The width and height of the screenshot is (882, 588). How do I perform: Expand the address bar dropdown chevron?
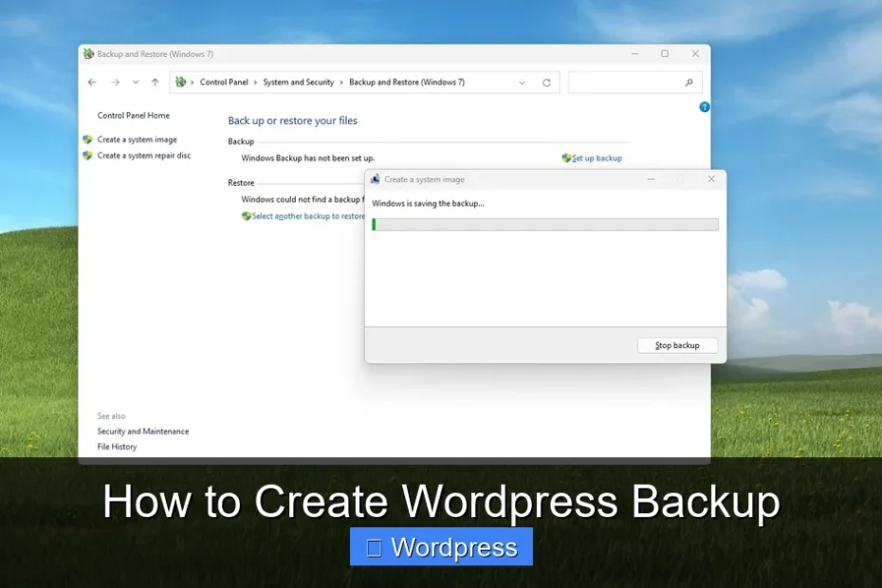pyautogui.click(x=521, y=83)
